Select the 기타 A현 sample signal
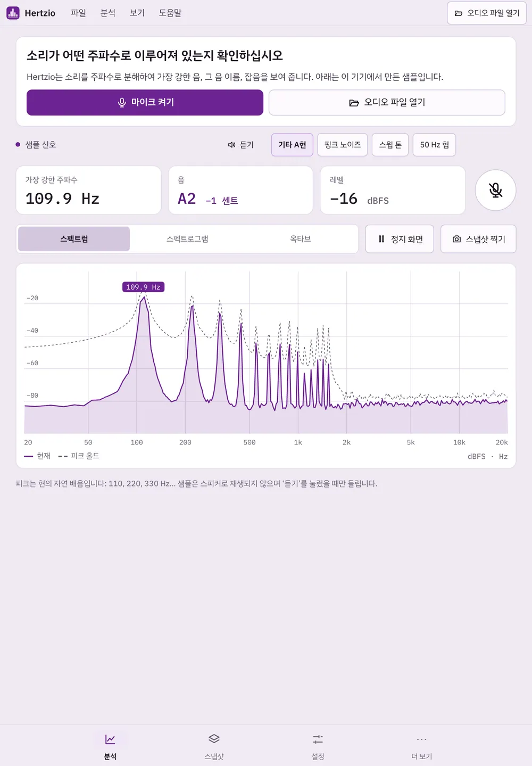The width and height of the screenshot is (532, 766). (292, 145)
